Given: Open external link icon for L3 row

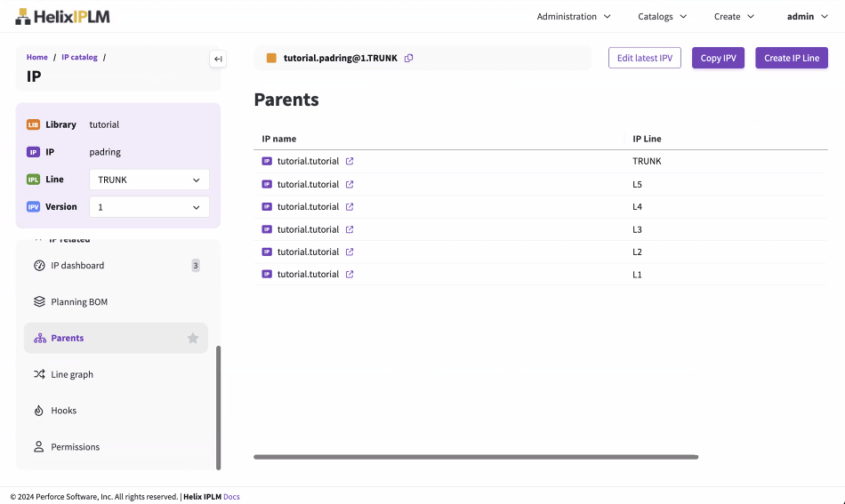Looking at the screenshot, I should click(x=350, y=229).
